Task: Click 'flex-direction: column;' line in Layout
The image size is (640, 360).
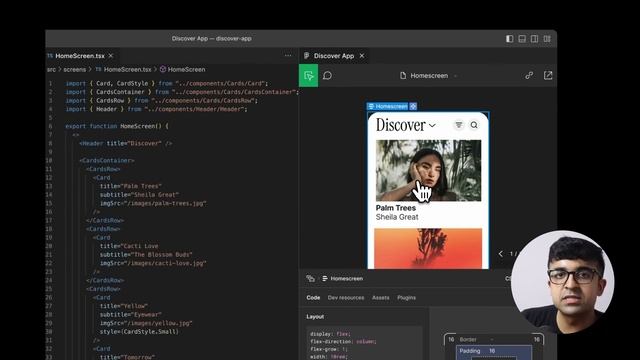Action: click(343, 341)
